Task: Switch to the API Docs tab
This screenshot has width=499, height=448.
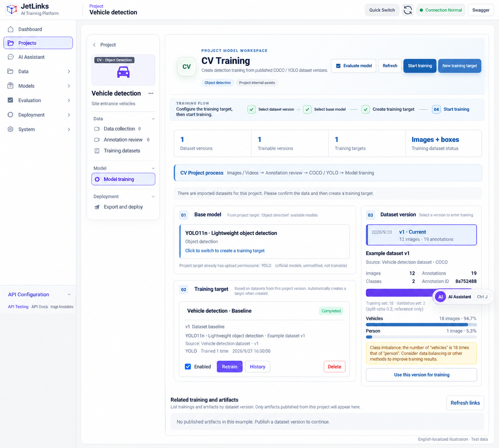Action: tap(40, 307)
